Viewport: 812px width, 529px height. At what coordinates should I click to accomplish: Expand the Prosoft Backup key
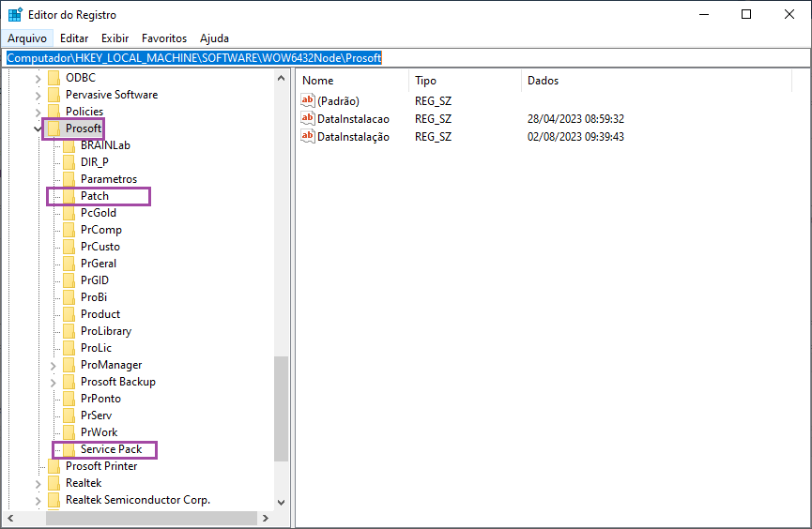[53, 383]
